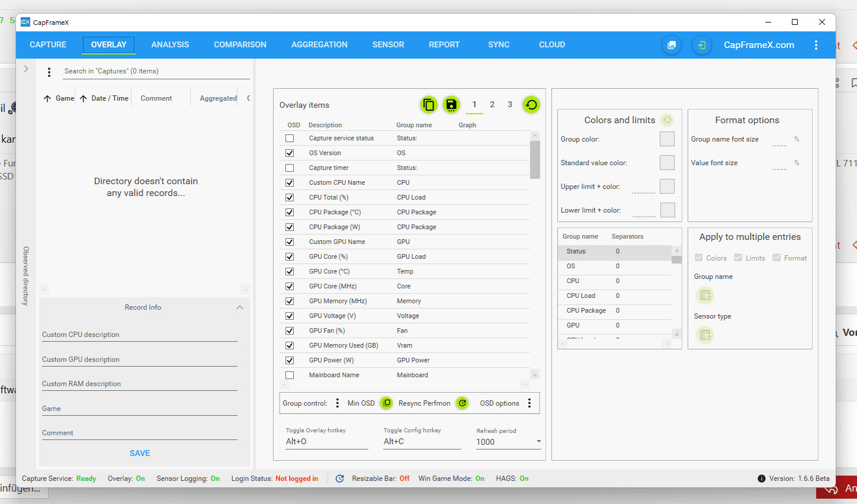This screenshot has height=504, width=857.
Task: Click the Standard value color swatch
Action: (667, 162)
